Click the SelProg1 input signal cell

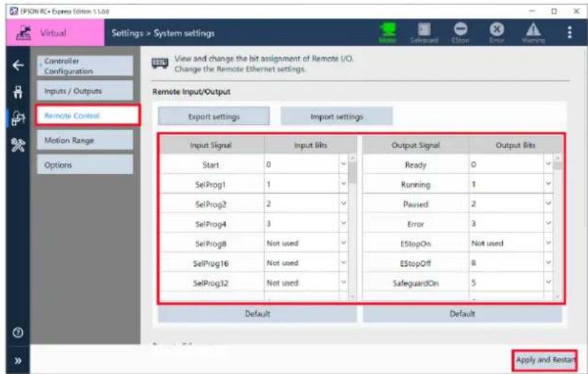[x=211, y=184]
